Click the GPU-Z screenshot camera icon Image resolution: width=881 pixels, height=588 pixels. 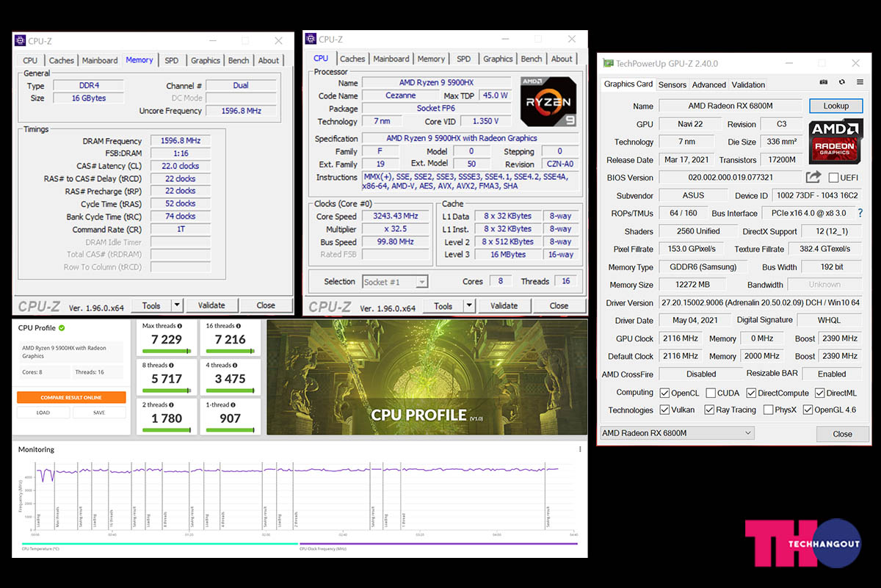point(824,83)
